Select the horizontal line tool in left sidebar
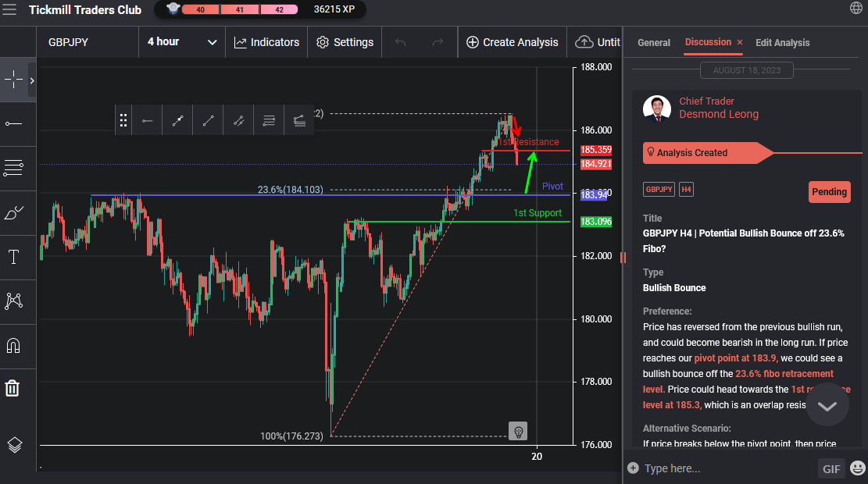Viewport: 868px width, 484px height. (14, 123)
